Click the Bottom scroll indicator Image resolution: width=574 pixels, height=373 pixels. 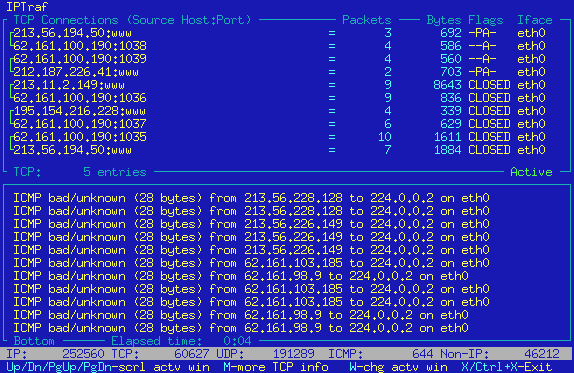[x=34, y=341]
